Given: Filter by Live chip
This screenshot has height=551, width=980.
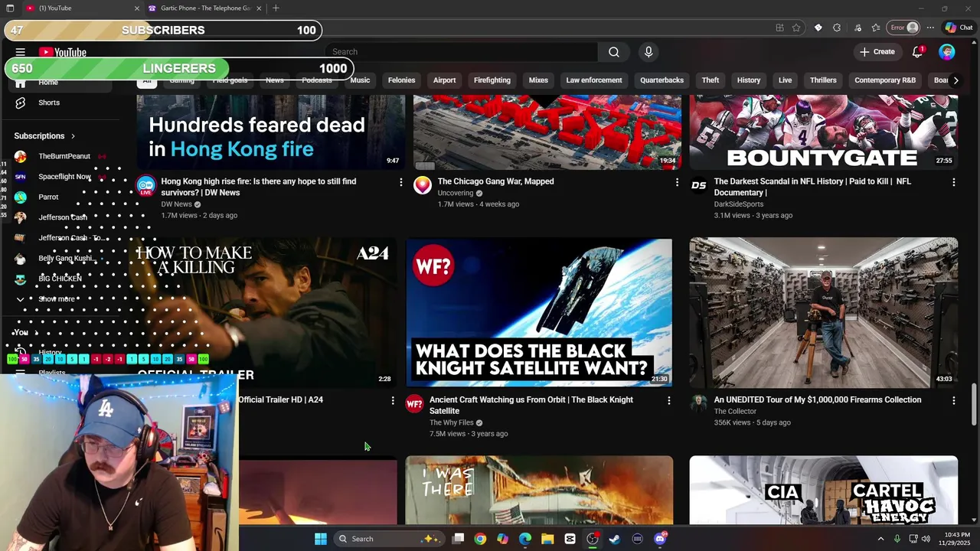Looking at the screenshot, I should [x=785, y=80].
